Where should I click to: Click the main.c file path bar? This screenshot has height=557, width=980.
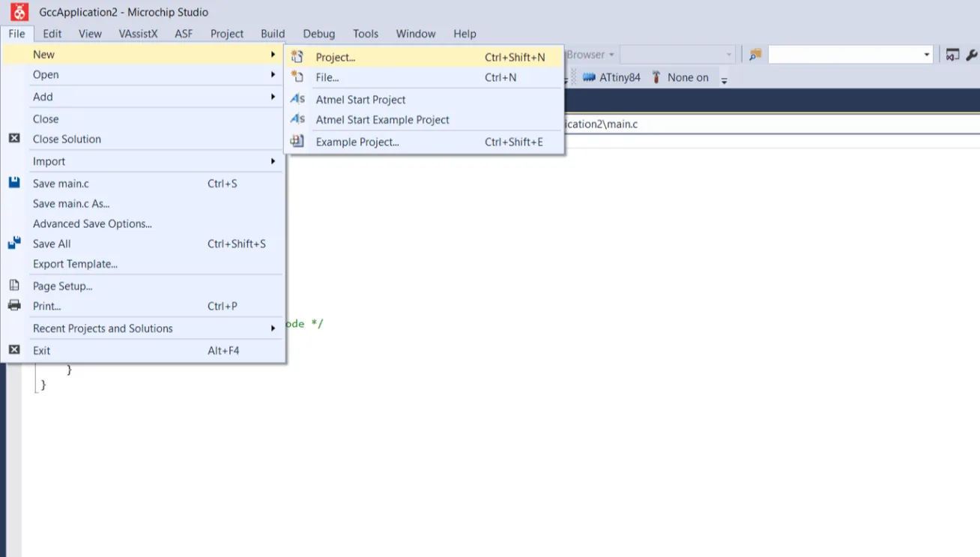772,124
